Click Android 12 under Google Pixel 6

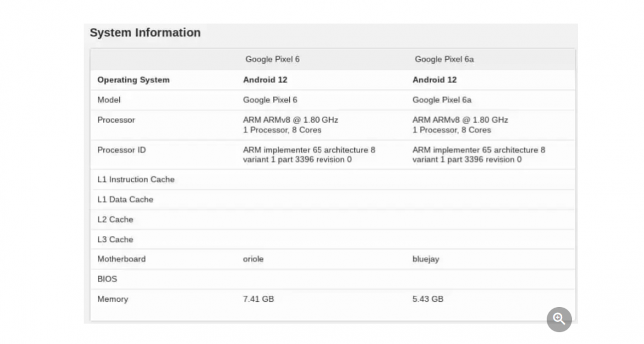(265, 80)
